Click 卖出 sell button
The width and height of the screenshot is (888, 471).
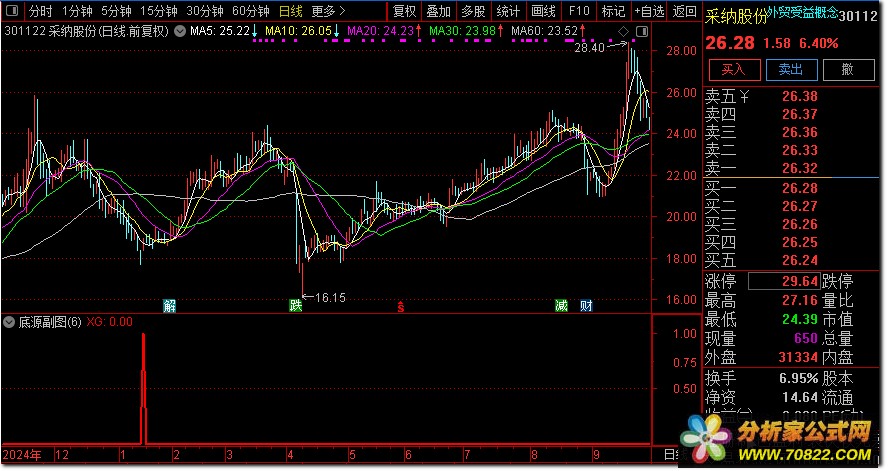click(x=791, y=70)
